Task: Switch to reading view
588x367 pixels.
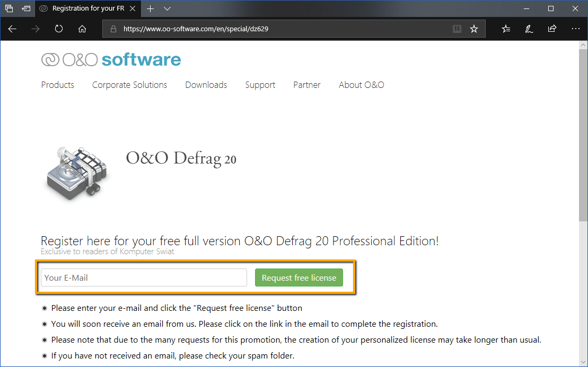Action: tap(457, 29)
